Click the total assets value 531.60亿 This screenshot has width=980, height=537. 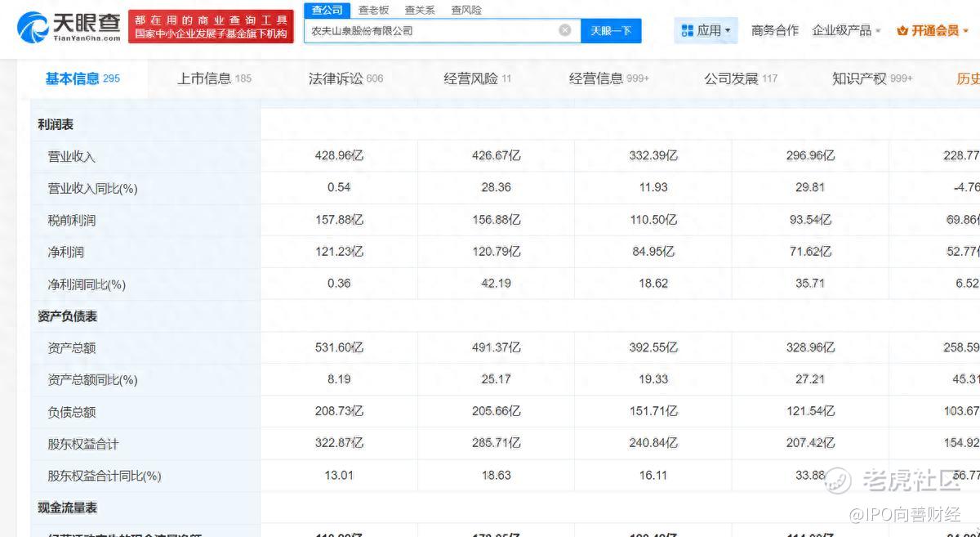tap(339, 347)
